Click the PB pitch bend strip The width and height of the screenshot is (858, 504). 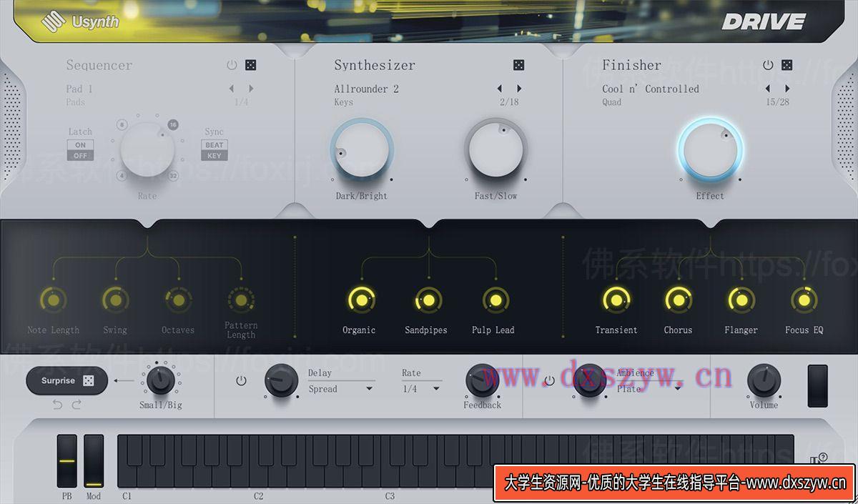pos(67,461)
